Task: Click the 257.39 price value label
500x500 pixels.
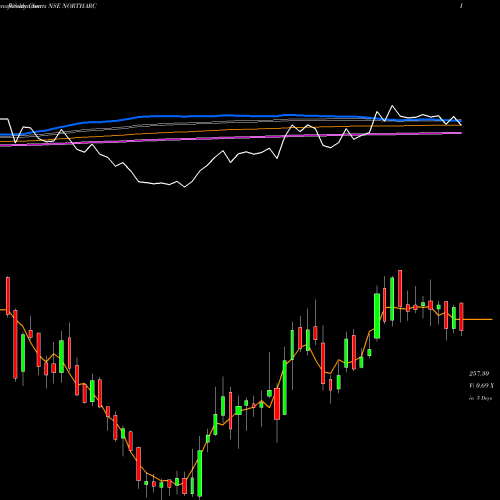Action: (x=479, y=374)
